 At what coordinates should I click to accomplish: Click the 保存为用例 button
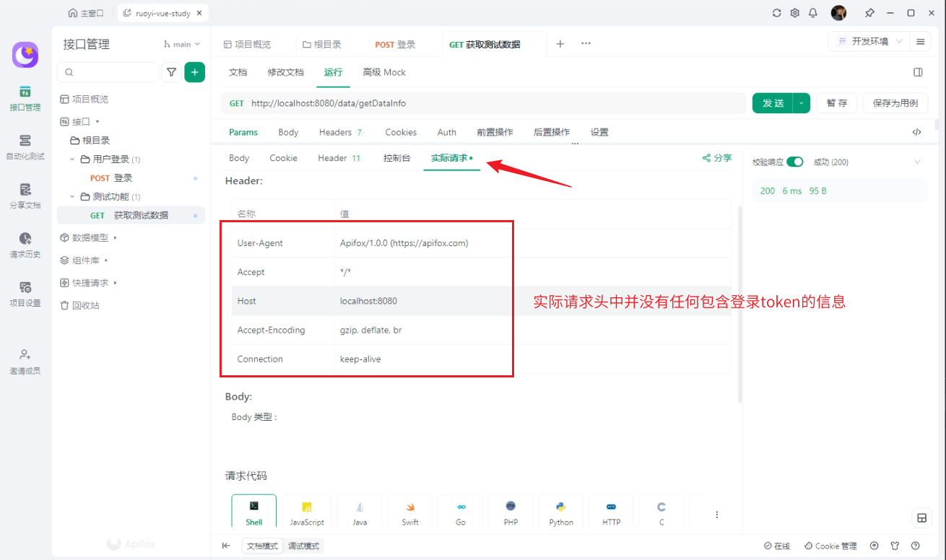pyautogui.click(x=895, y=103)
